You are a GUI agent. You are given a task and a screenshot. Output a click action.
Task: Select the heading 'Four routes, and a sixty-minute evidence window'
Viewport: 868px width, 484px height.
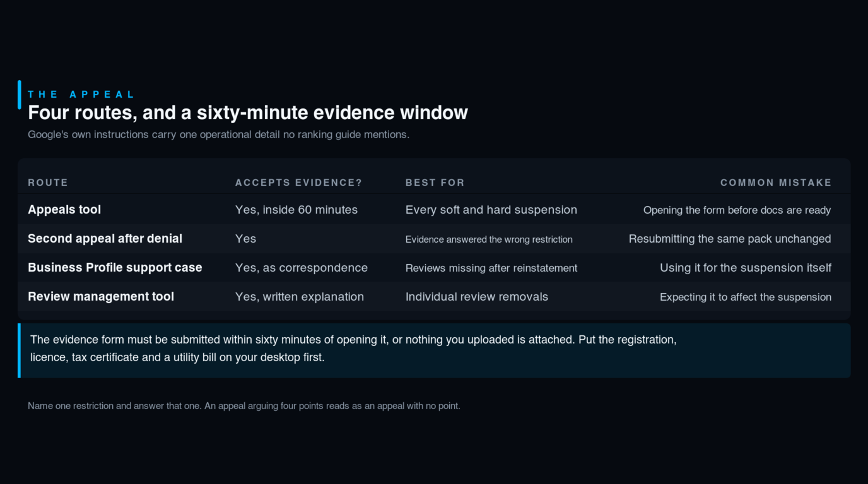click(248, 113)
